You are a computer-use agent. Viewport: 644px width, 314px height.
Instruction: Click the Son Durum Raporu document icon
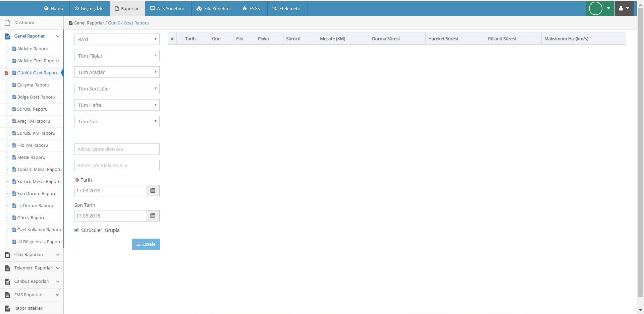pos(14,193)
